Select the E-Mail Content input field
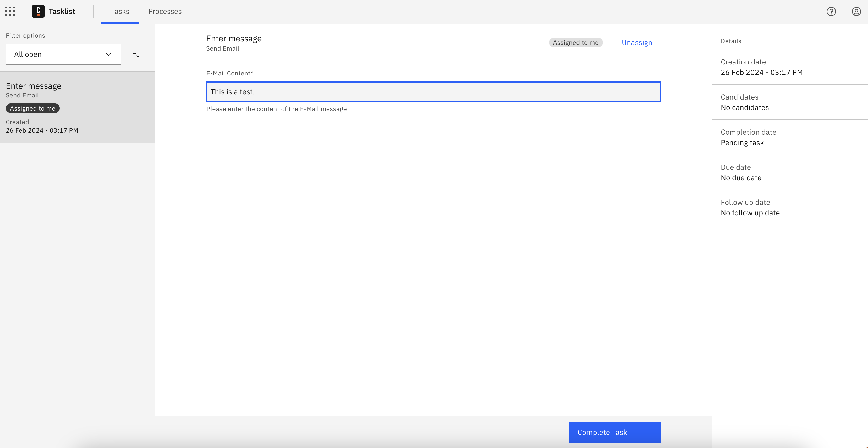 pyautogui.click(x=433, y=92)
